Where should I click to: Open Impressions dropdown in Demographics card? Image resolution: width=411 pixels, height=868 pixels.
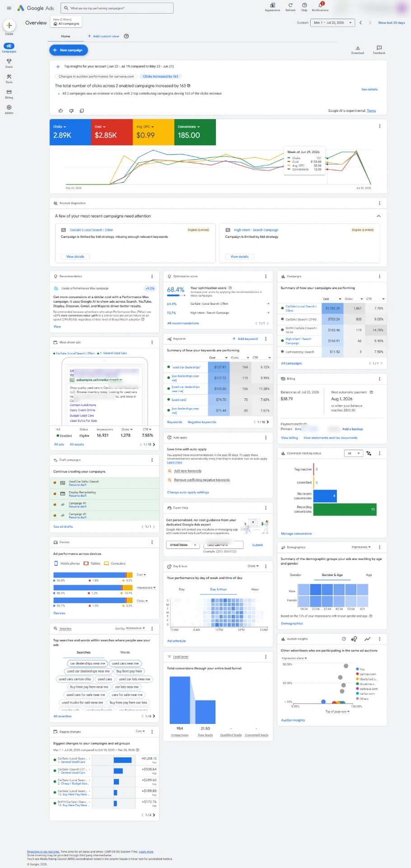click(361, 547)
